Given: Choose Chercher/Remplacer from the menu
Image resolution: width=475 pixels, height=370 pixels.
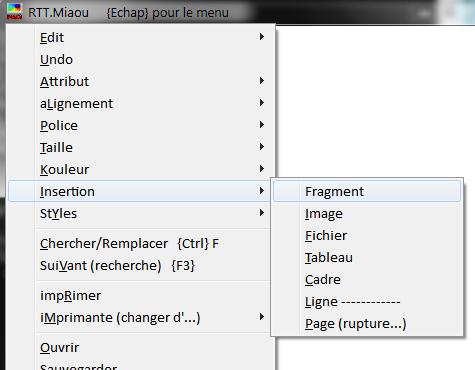Looking at the screenshot, I should click(x=139, y=243).
